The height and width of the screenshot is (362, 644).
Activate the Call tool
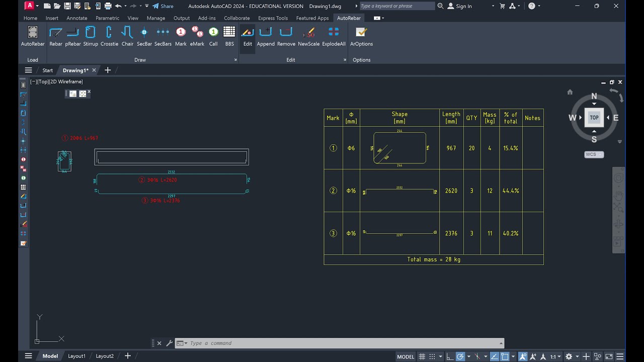coord(213,37)
